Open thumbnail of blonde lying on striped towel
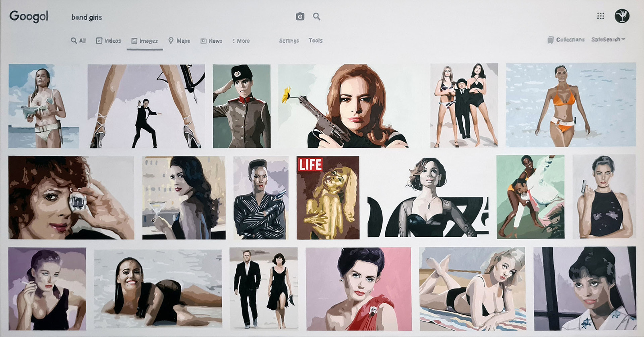Screen dimensions: 644x337 472,289
